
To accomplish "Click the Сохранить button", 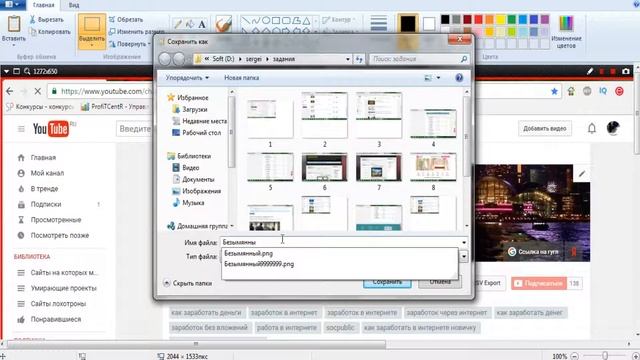I will point(387,282).
